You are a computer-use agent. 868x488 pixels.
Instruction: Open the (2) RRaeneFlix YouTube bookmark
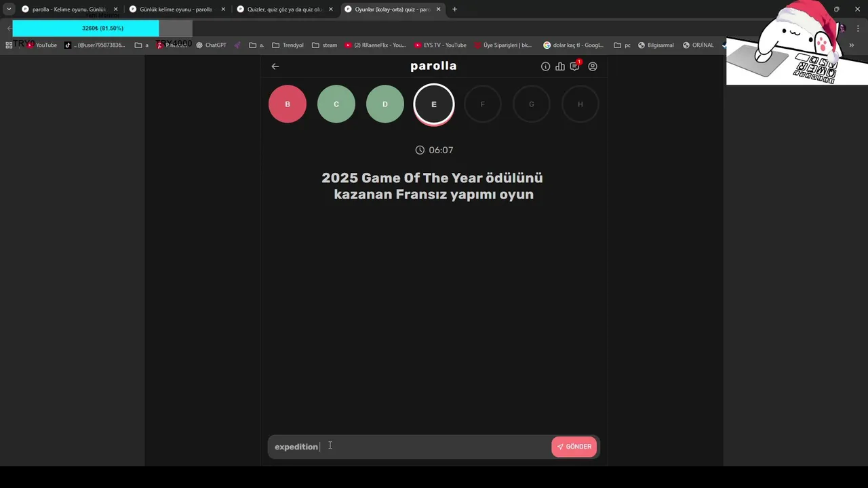tap(375, 45)
